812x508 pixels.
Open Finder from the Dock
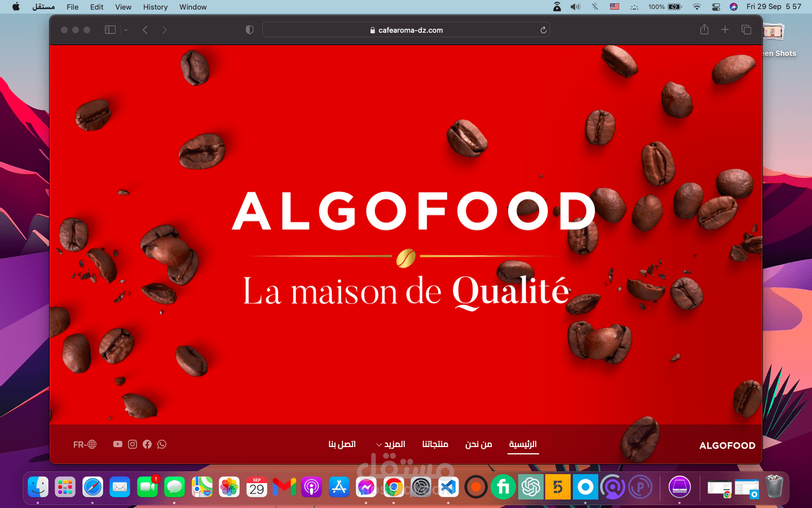coord(38,487)
